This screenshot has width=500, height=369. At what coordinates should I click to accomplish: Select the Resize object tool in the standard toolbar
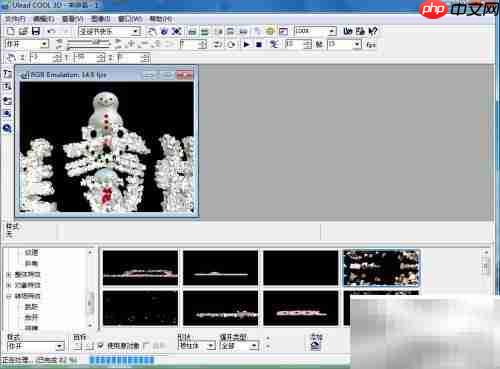tap(176, 32)
